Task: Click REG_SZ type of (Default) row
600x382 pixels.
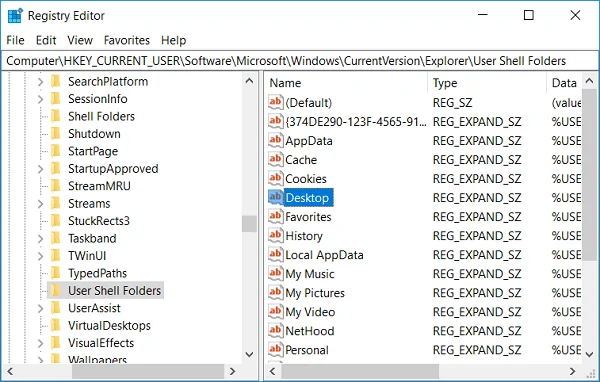Action: tap(452, 103)
